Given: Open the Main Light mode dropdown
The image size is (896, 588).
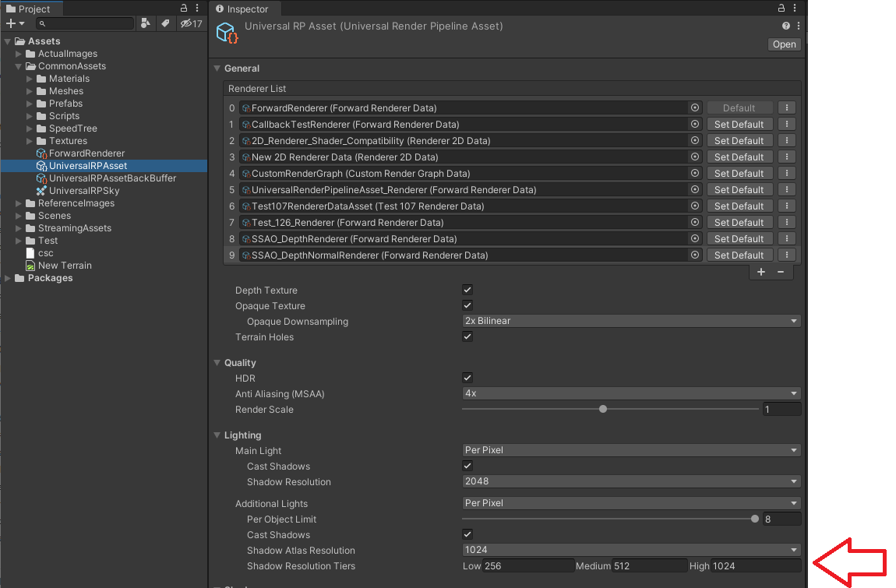Looking at the screenshot, I should pyautogui.click(x=631, y=450).
